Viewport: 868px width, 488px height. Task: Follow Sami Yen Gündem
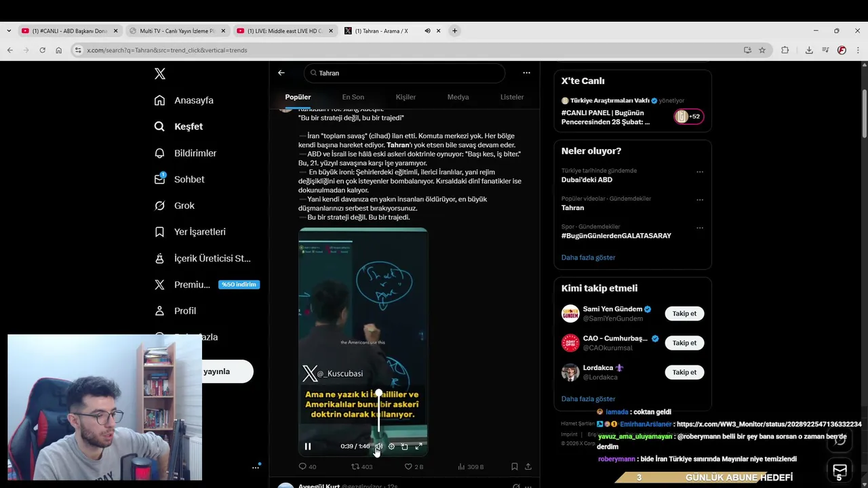[x=684, y=314]
